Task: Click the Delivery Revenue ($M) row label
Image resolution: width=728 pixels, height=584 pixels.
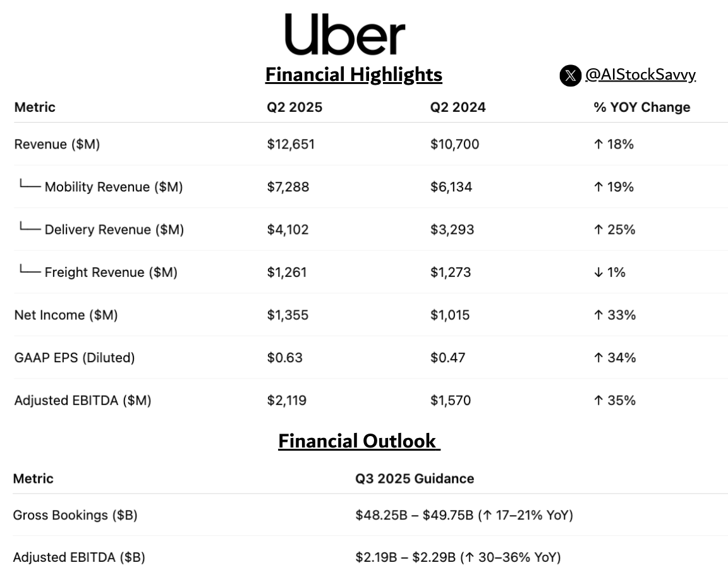Action: 114,230
